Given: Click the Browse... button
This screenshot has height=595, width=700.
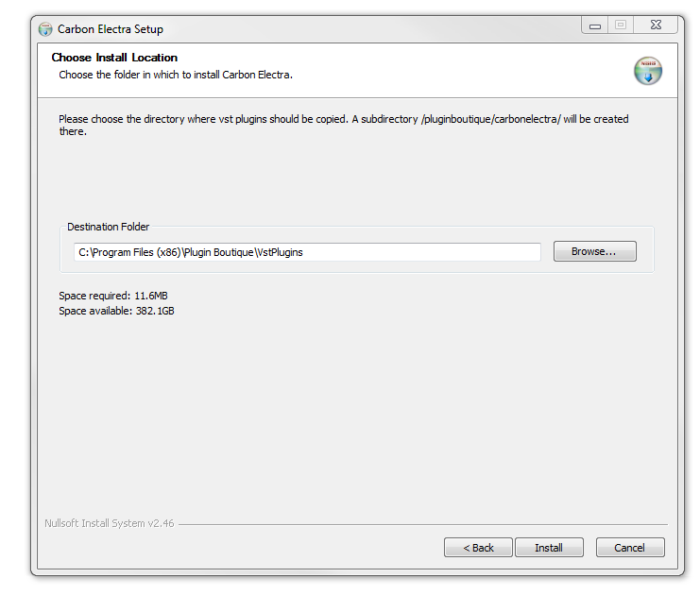Looking at the screenshot, I should click(594, 251).
